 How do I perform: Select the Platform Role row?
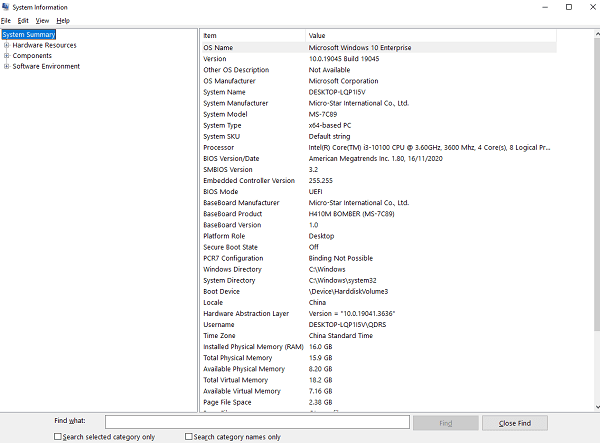click(378, 236)
